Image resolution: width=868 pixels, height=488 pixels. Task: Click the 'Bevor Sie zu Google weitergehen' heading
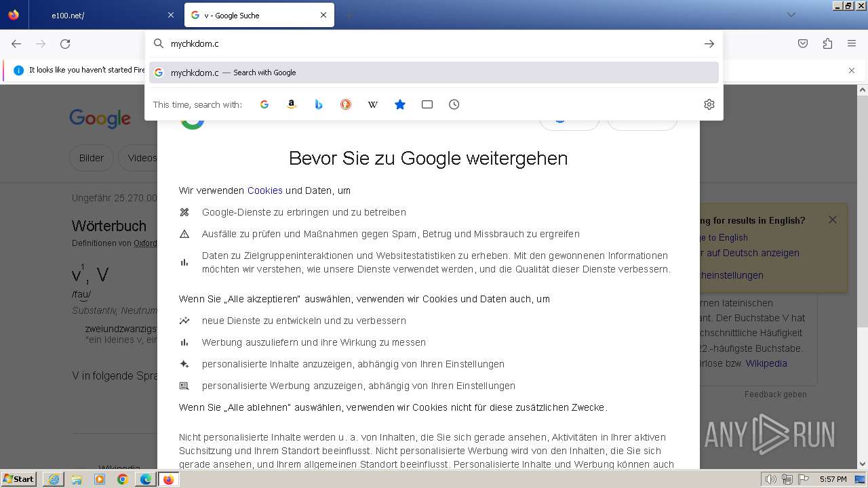428,158
